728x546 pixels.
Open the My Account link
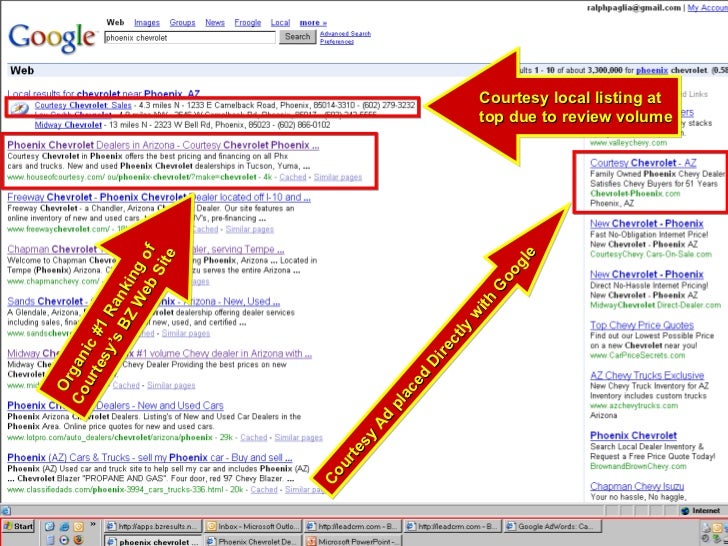[x=707, y=7]
